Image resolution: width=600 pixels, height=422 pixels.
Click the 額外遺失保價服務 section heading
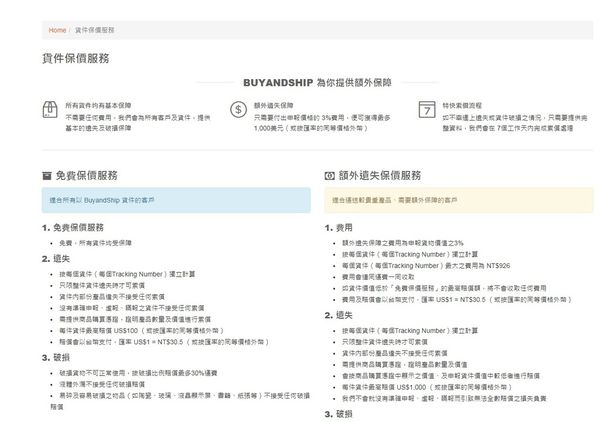point(389,175)
